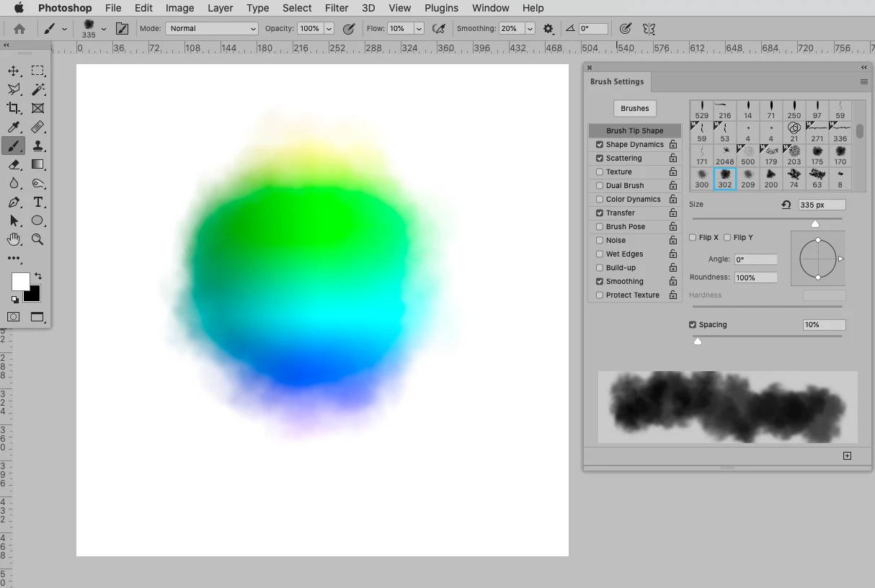Select the Frame tool
This screenshot has width=875, height=588.
[37, 108]
